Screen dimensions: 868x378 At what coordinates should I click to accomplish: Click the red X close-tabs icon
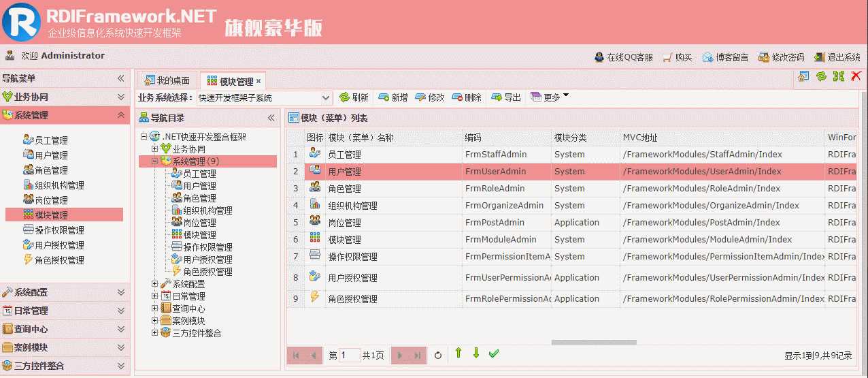pos(856,76)
